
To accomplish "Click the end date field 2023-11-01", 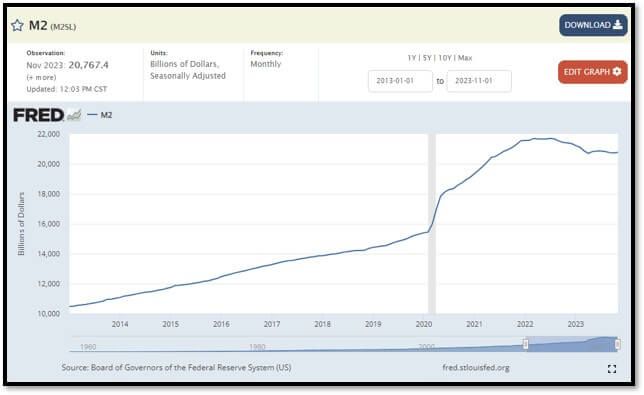I will coord(479,81).
